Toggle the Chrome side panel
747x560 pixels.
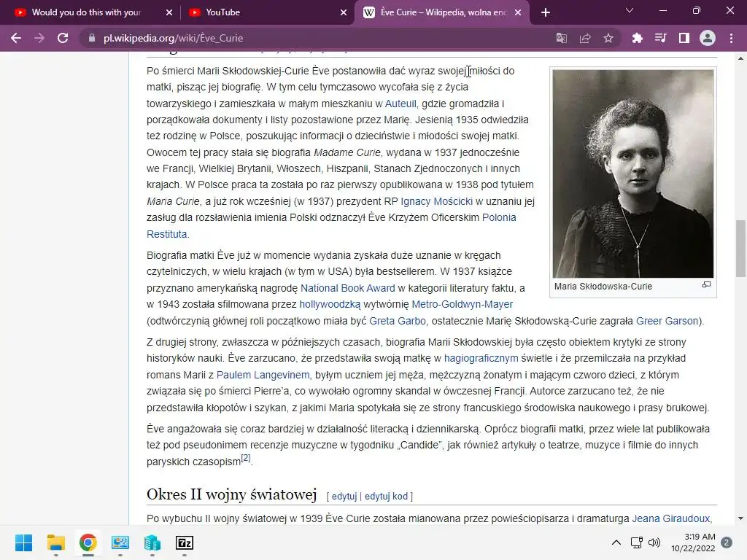684,38
